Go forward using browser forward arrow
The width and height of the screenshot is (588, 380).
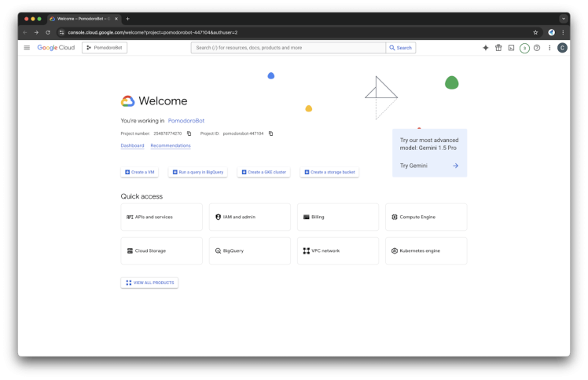click(x=36, y=32)
